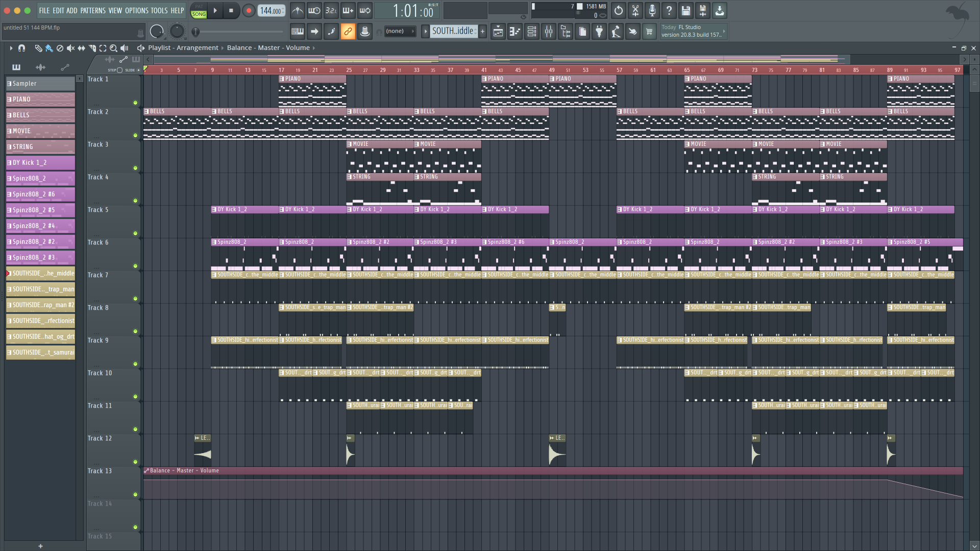This screenshot has width=980, height=551.
Task: Mute Track 1 via its green LED
Action: pos(135,103)
